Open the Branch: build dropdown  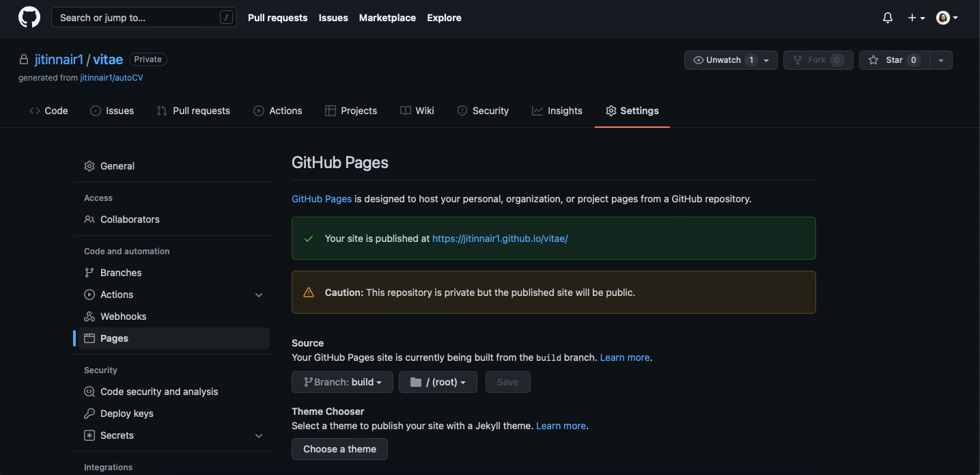(342, 382)
